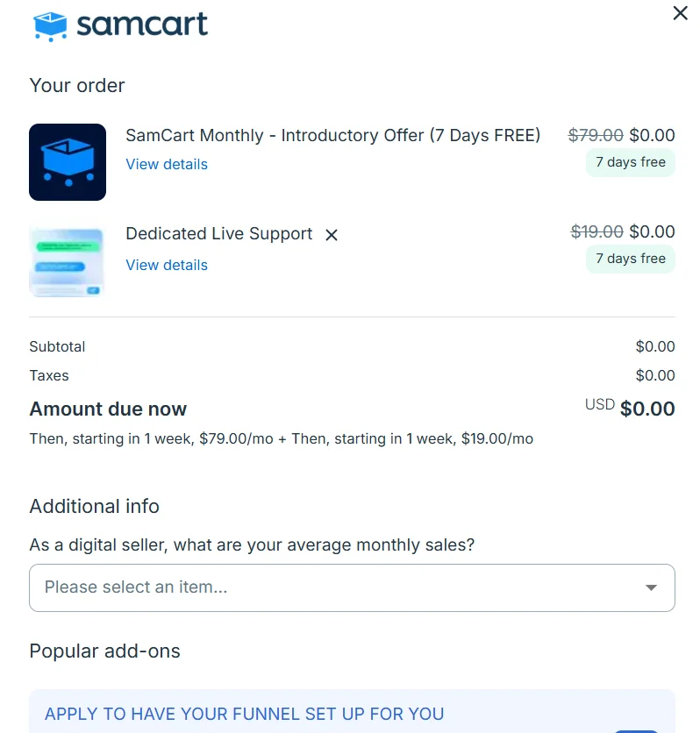Click the dropdown arrow caret

(x=651, y=587)
